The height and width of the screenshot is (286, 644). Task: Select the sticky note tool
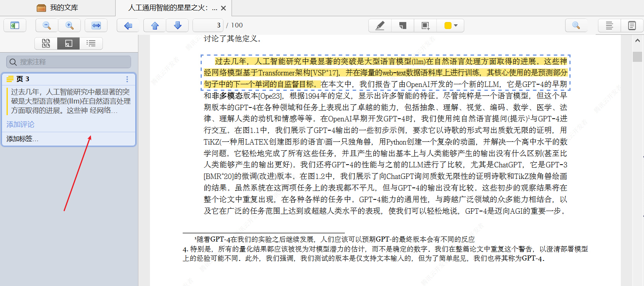tap(403, 26)
